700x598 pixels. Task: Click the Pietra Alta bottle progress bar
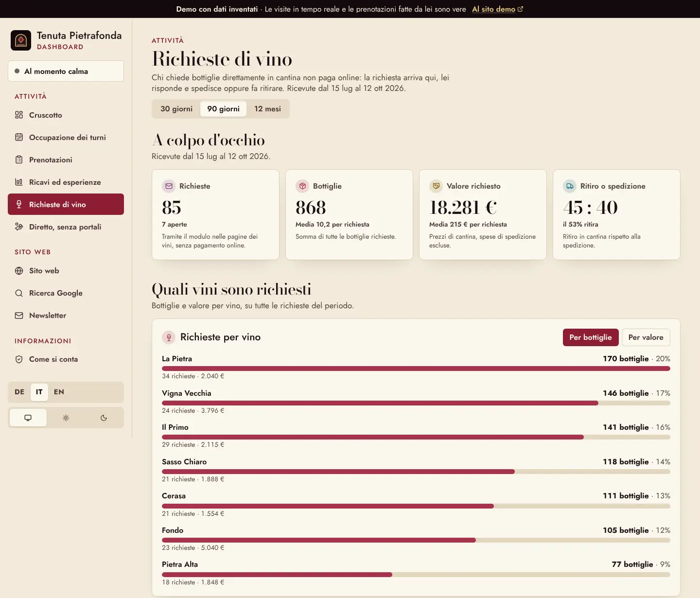(416, 575)
